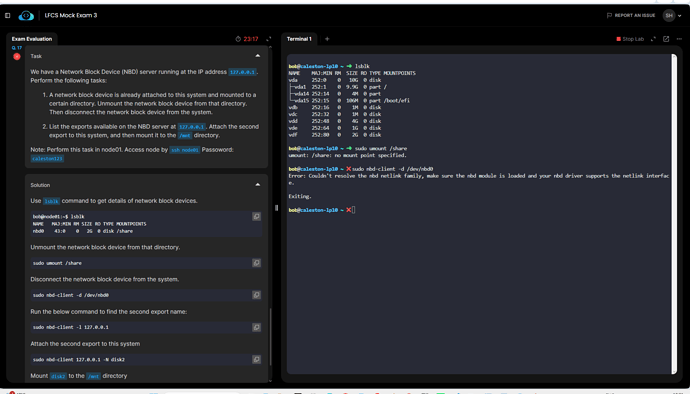Click the panel divider handle
690x394 pixels.
(x=276, y=208)
